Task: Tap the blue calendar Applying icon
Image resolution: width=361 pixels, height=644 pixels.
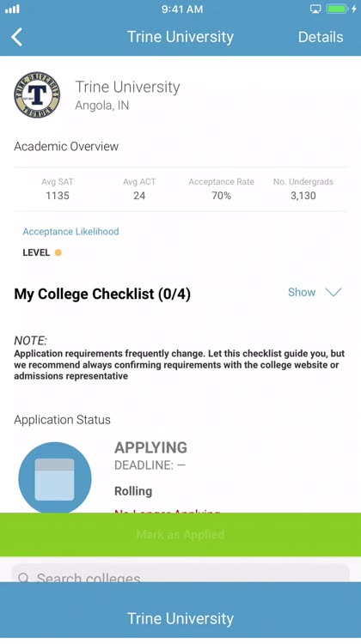Action: pos(55,477)
